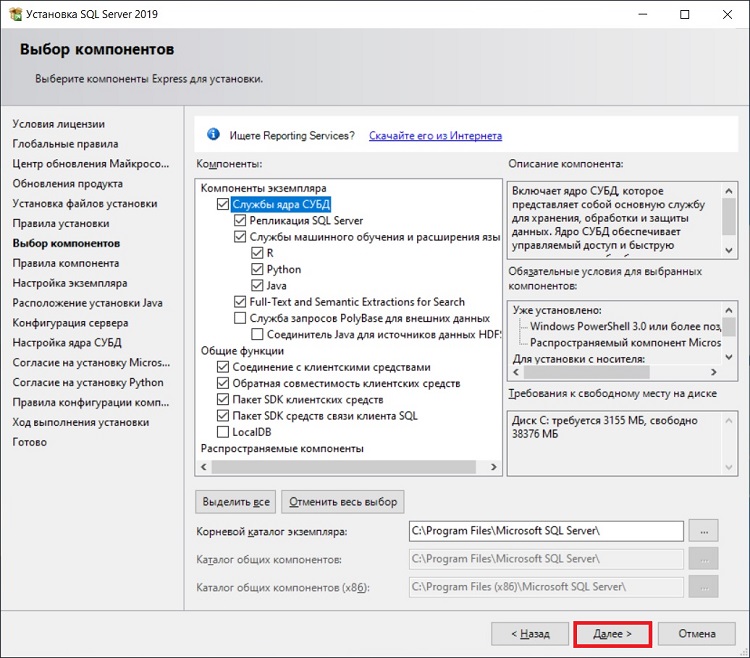
Task: Click Компоненты экземпляра group header
Action: point(264,188)
